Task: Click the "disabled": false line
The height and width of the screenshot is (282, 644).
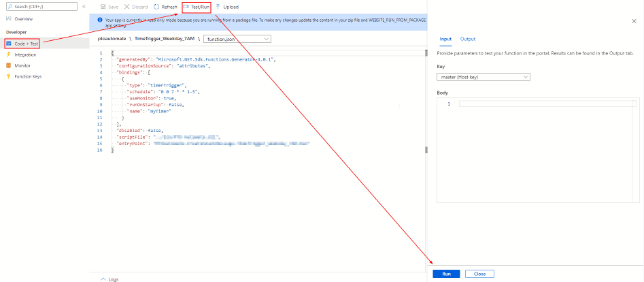Action: [x=139, y=131]
